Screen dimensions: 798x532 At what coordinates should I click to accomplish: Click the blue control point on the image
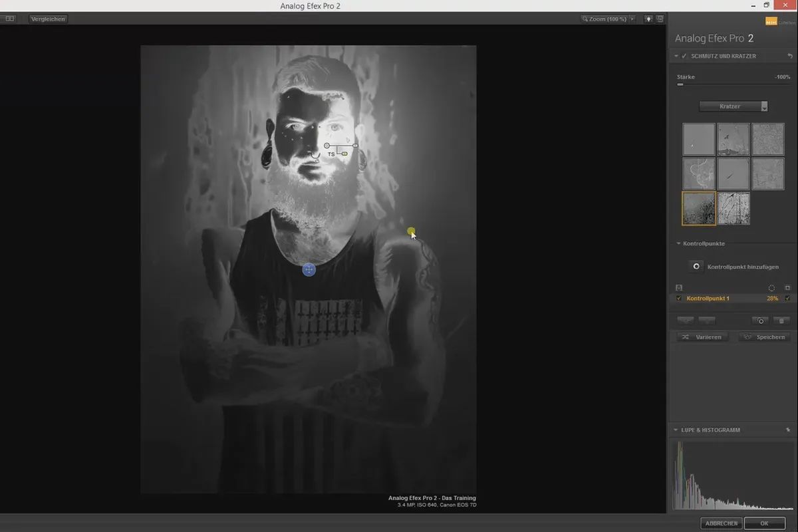pos(309,269)
